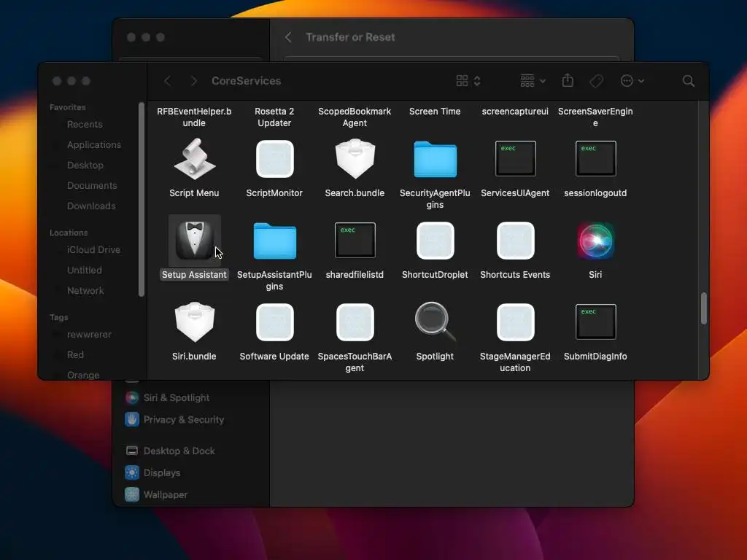This screenshot has width=747, height=560.
Task: Go back from Transfer or Reset
Action: [x=288, y=37]
